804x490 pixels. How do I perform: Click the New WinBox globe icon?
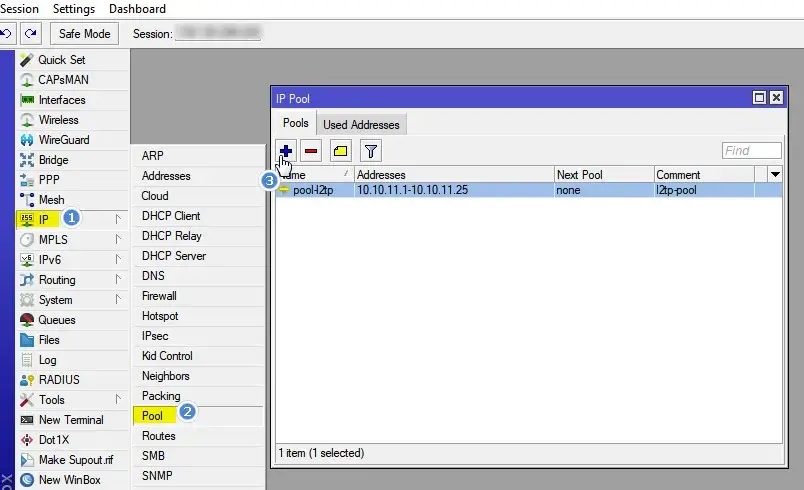[x=27, y=480]
